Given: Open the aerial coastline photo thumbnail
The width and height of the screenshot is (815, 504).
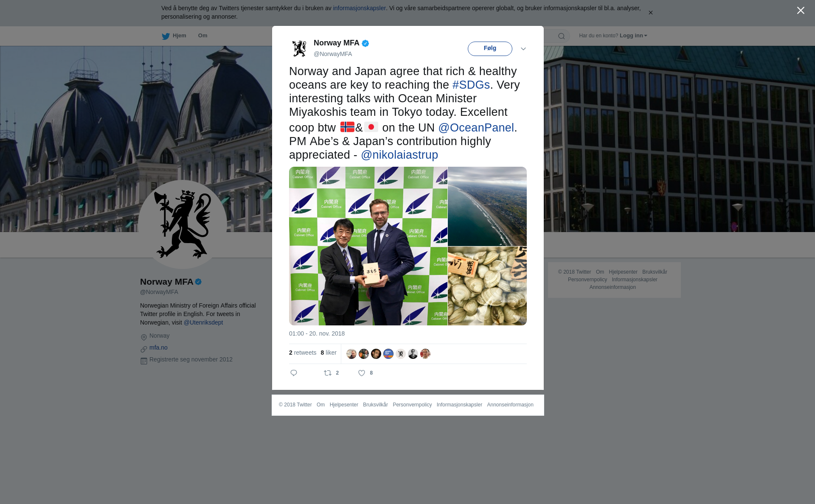Looking at the screenshot, I should pos(487,206).
